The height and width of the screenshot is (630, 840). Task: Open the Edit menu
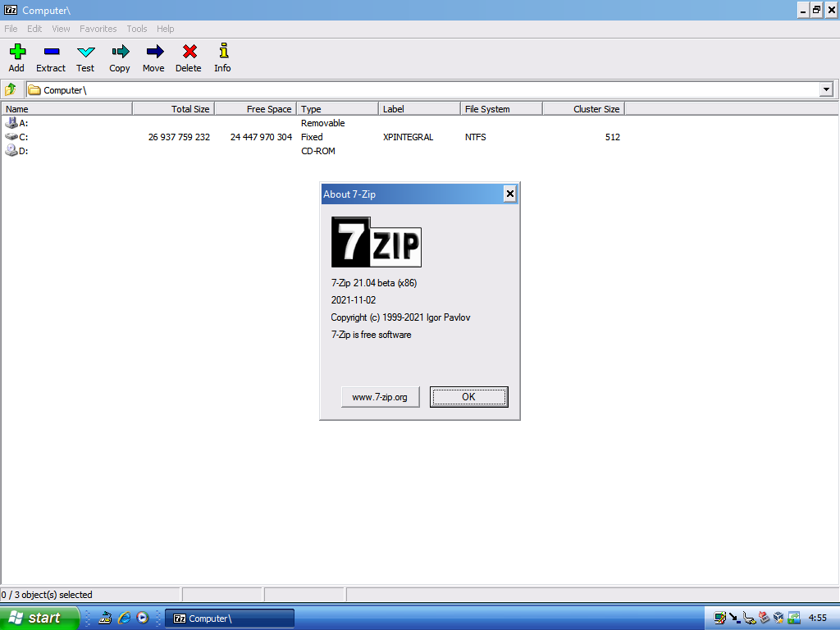click(34, 29)
